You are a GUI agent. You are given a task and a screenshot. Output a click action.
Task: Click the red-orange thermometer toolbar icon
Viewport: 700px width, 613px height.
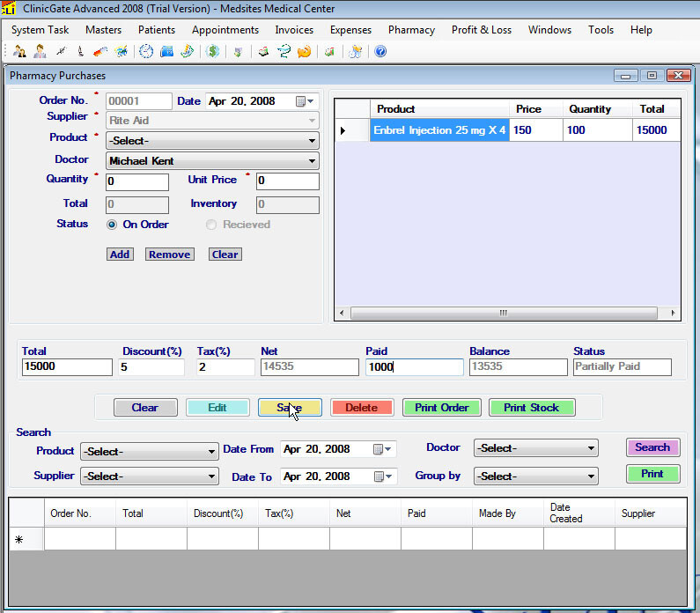point(100,52)
